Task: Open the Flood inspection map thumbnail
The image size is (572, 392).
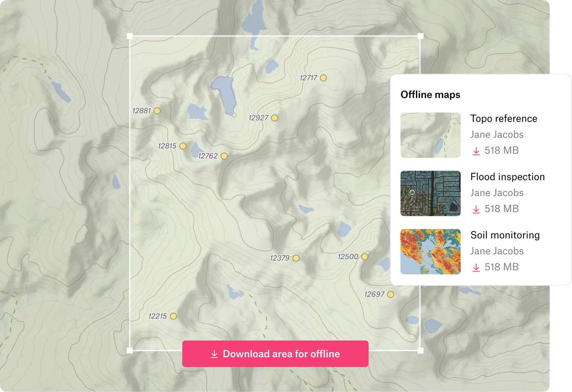Action: click(430, 193)
